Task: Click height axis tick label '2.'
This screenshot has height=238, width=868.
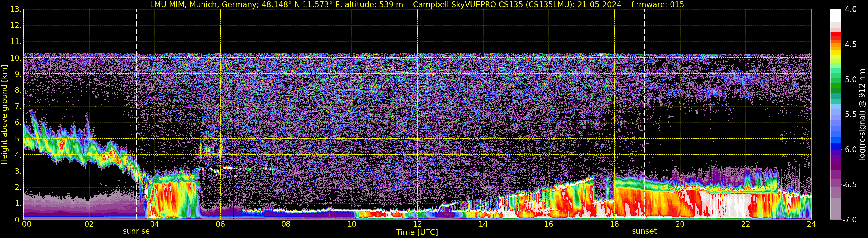Action: (18, 187)
